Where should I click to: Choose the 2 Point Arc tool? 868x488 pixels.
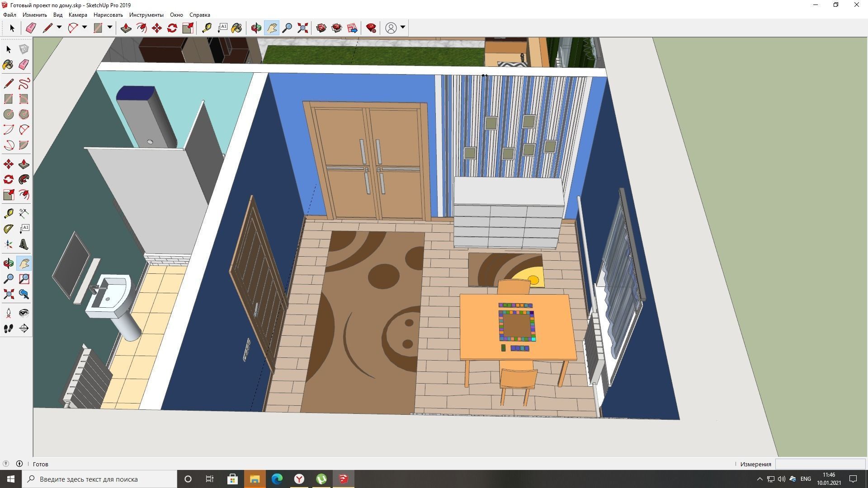[24, 130]
